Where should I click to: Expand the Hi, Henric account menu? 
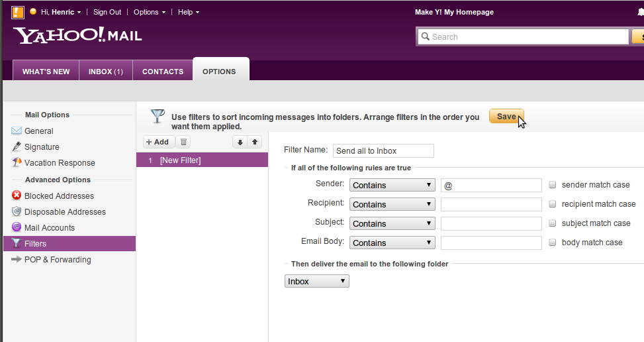(x=61, y=12)
